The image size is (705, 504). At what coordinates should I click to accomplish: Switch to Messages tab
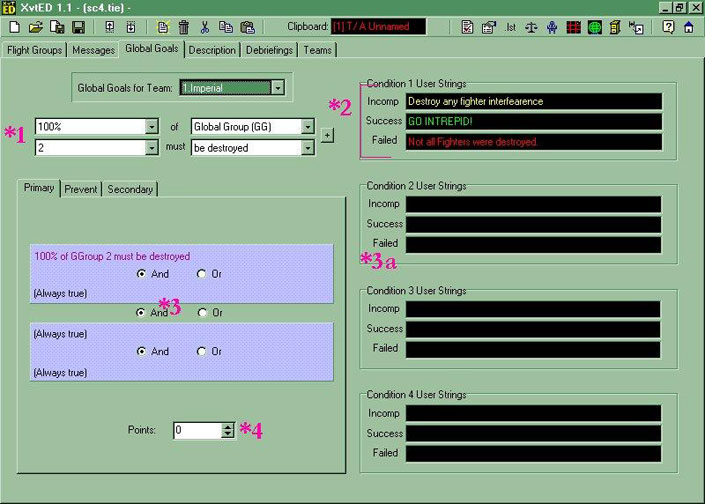tap(94, 50)
